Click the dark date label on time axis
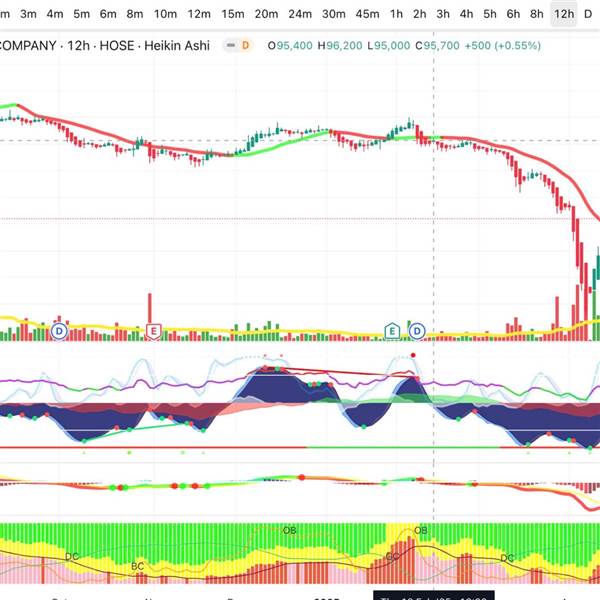This screenshot has height=600, width=600. 434,596
